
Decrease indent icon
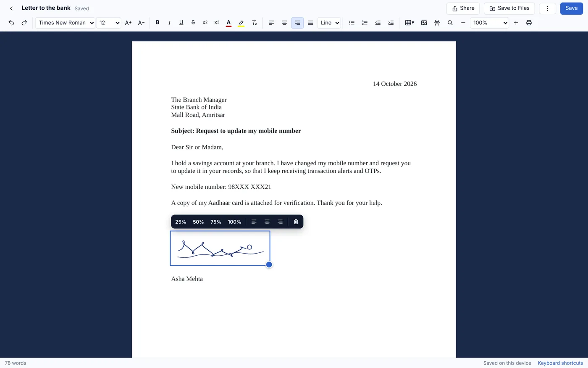tap(378, 23)
